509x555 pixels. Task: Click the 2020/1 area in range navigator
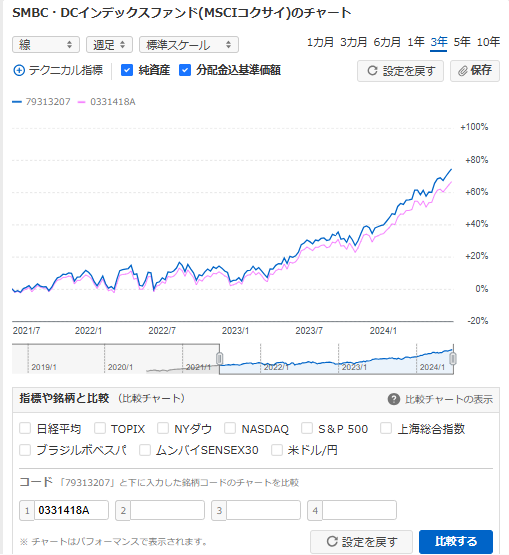120,367
